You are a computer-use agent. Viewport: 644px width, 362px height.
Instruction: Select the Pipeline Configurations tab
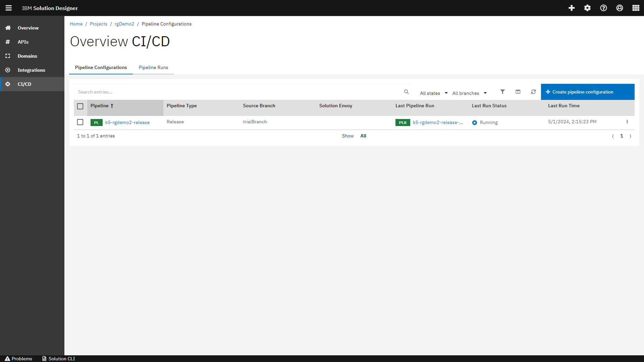pyautogui.click(x=101, y=67)
